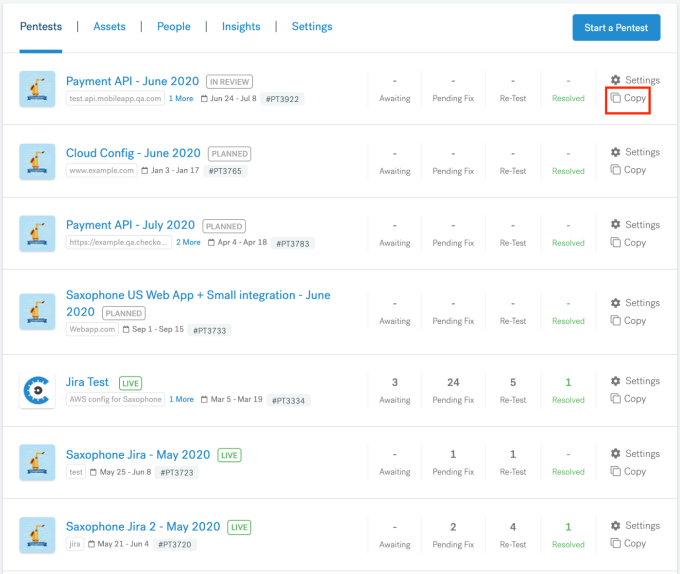Click copy icon for Cloud Config - June 2020
The image size is (680, 574).
tap(615, 170)
